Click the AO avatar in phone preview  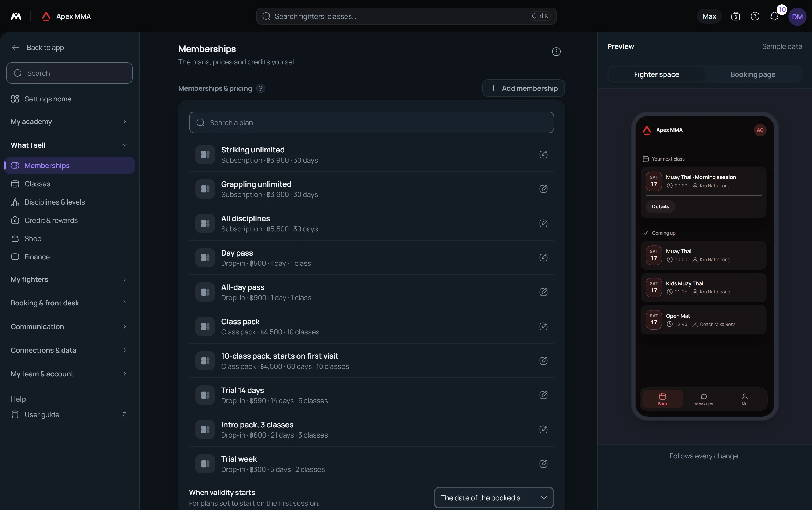tap(760, 130)
